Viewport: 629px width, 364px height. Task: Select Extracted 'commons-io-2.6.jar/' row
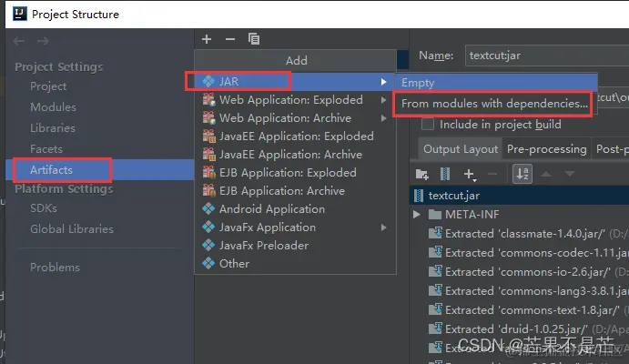coord(520,271)
